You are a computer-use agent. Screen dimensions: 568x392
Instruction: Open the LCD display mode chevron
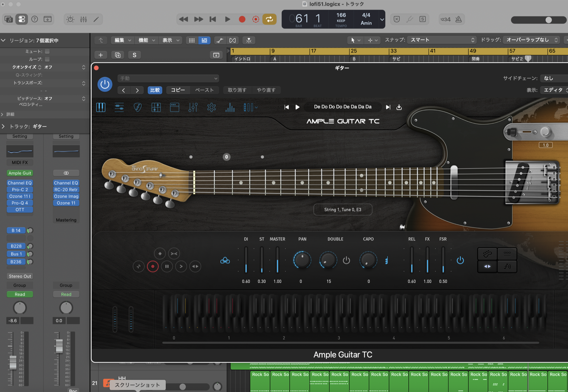coord(382,20)
